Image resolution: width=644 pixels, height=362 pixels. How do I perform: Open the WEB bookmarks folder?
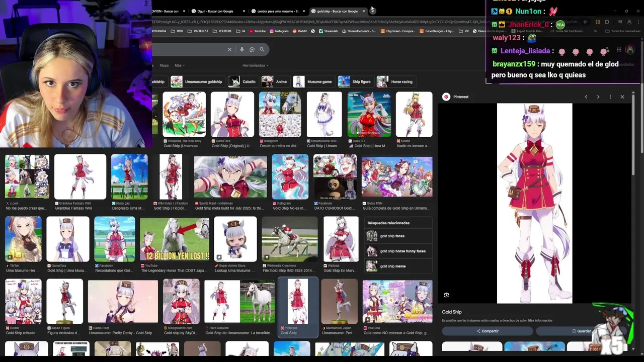(177, 31)
